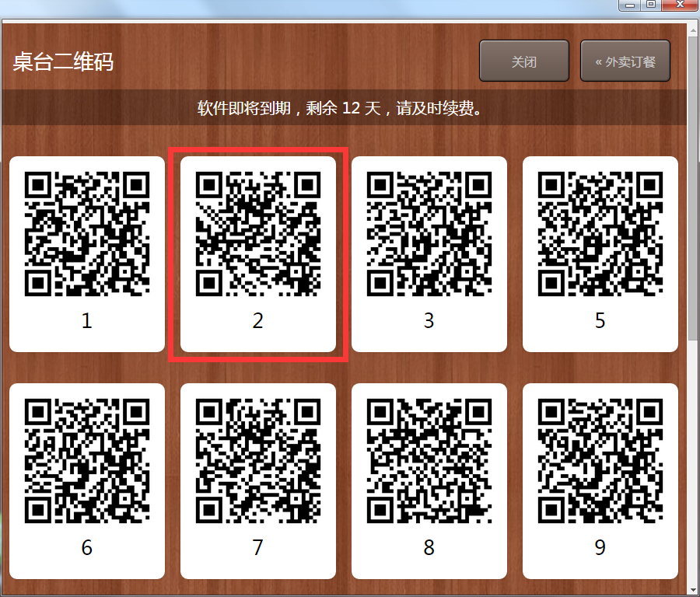The image size is (700, 597).
Task: Click the 关闭 button
Action: (x=524, y=61)
